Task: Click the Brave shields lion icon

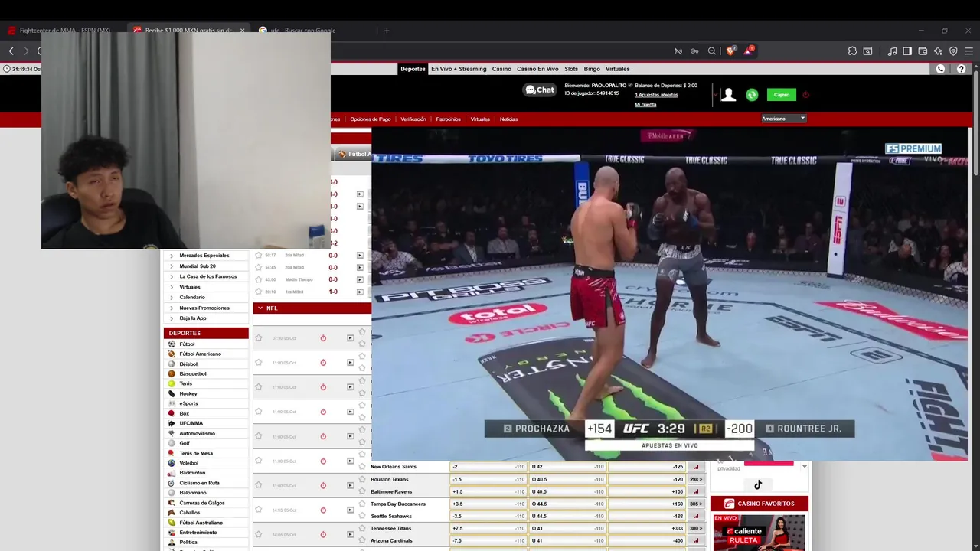Action: (731, 51)
